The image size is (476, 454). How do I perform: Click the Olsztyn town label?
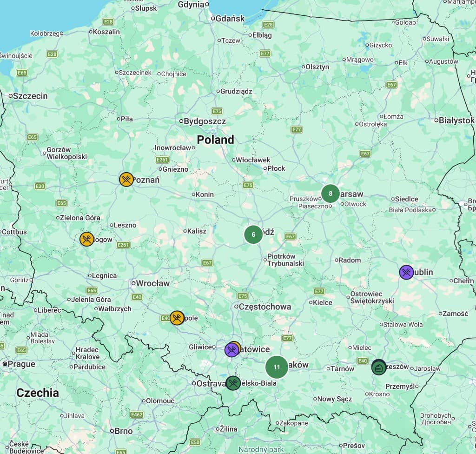point(317,67)
